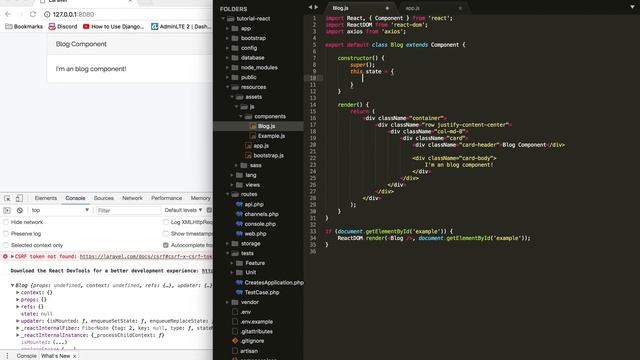This screenshot has width=640, height=360.
Task: Go to next tab arrow in Sublime
Action: tap(316, 7)
